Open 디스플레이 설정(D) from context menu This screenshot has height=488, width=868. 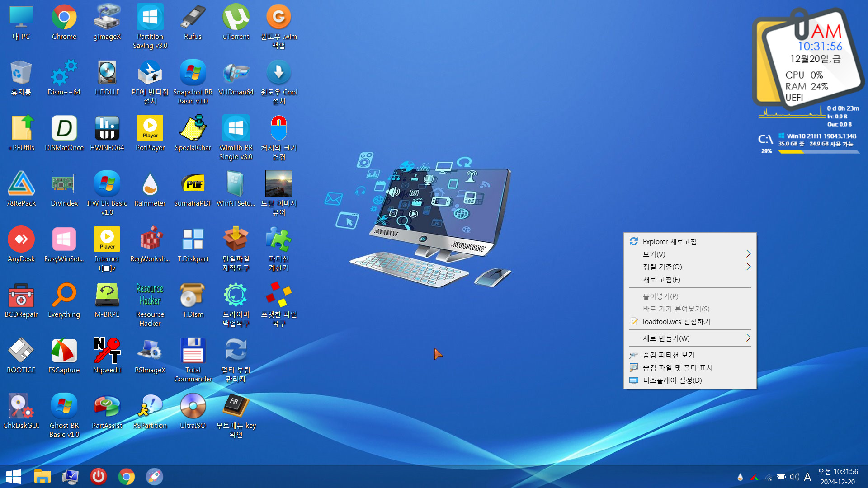point(690,380)
